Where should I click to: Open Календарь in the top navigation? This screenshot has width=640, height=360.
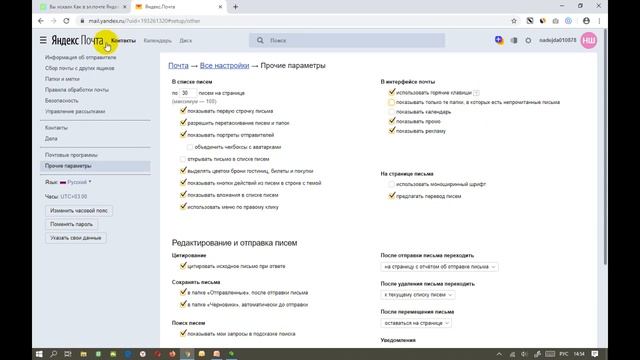[x=158, y=40]
